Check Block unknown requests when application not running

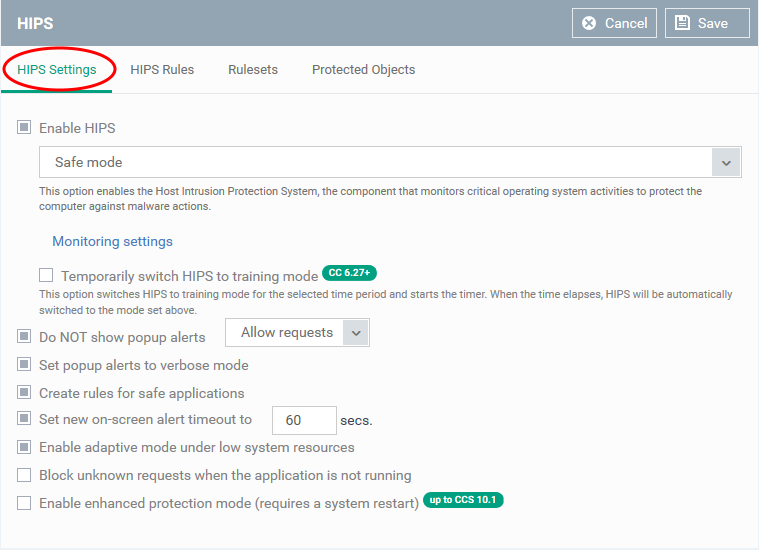tap(24, 475)
